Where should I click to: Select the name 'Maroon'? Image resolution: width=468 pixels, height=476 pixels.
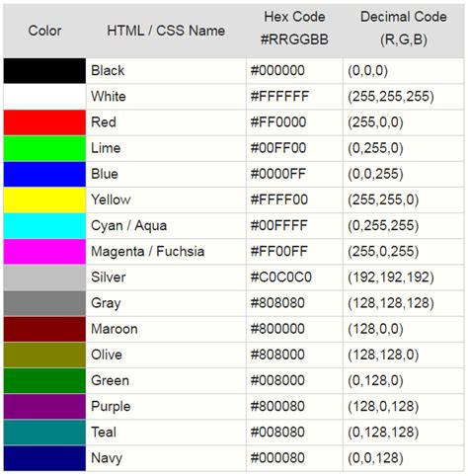pyautogui.click(x=115, y=329)
